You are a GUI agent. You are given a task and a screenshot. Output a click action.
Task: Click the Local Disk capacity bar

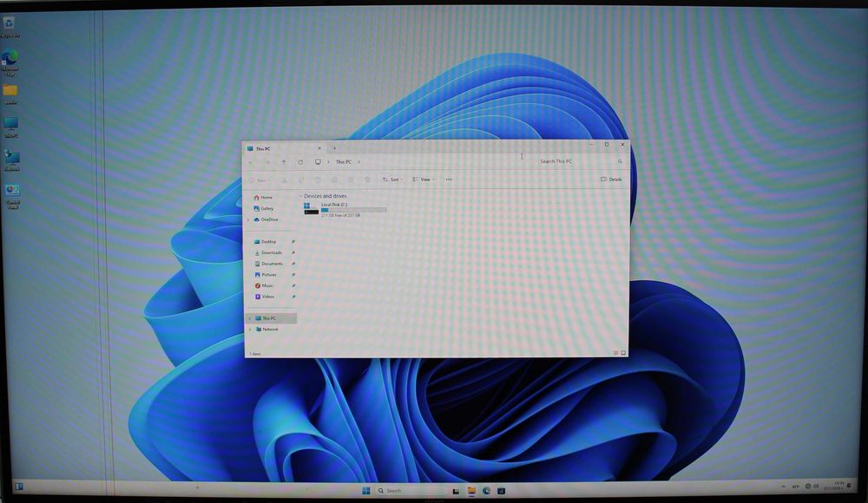tap(354, 210)
